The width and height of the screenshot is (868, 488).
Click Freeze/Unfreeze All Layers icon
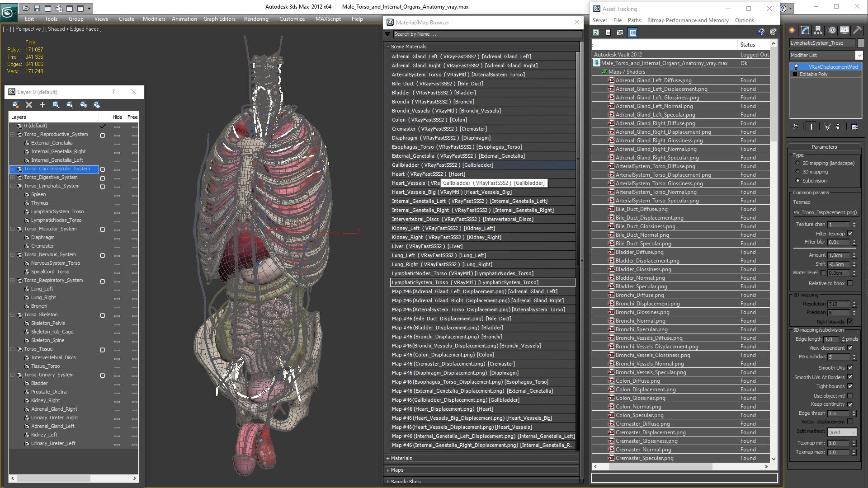click(x=97, y=105)
